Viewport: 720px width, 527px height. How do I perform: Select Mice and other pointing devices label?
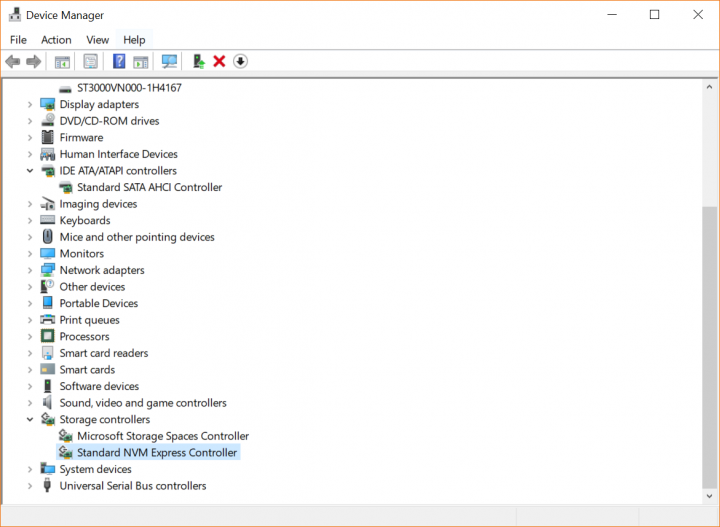137,237
